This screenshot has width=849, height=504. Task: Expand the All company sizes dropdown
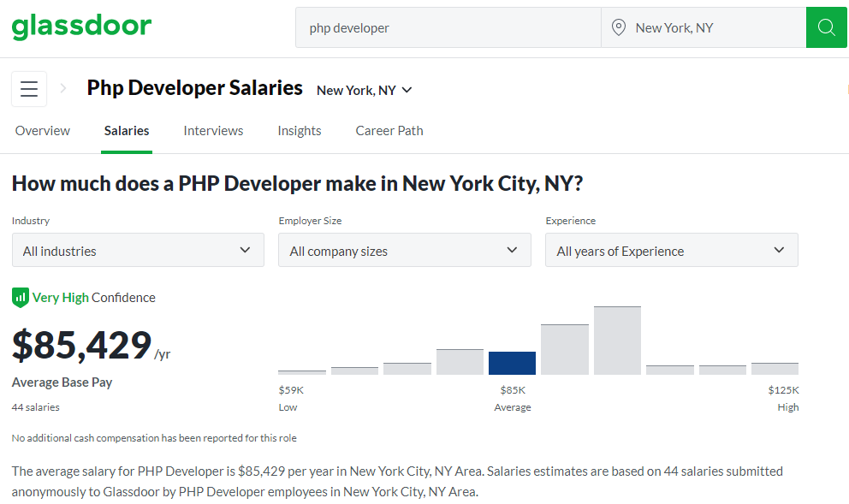(x=405, y=250)
